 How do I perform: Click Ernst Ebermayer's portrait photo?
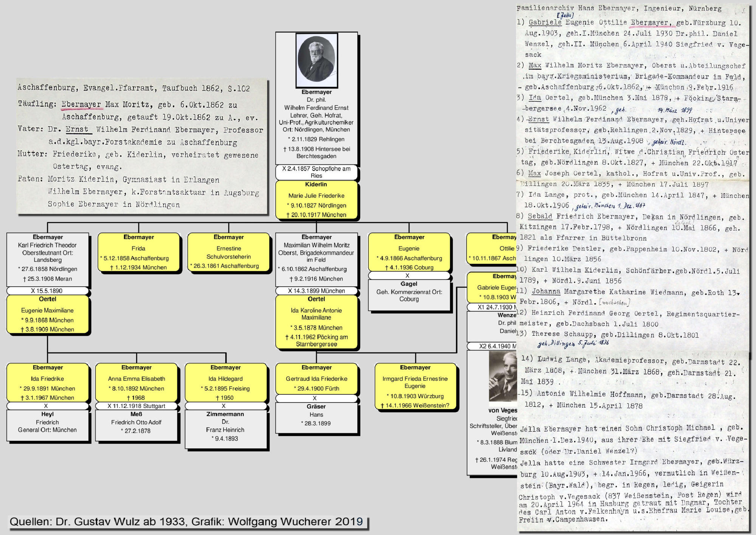pos(316,60)
